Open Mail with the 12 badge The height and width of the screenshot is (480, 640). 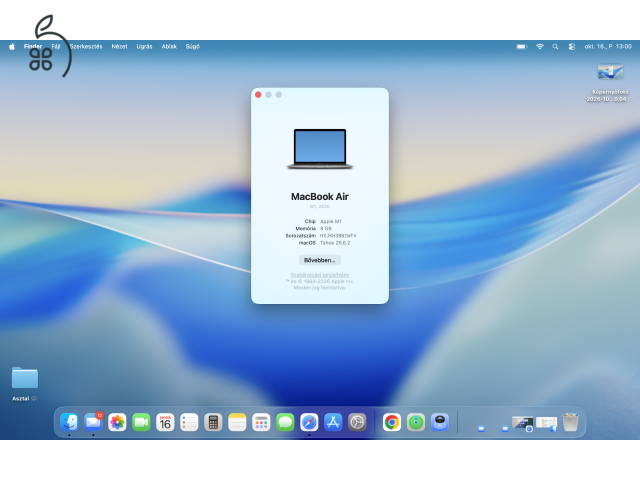tap(93, 422)
